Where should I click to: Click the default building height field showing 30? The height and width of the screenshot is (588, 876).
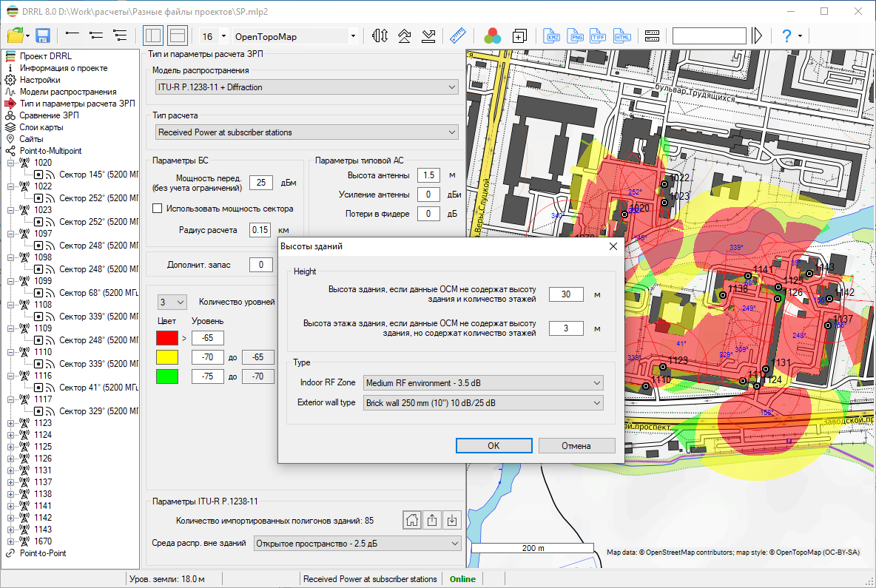point(566,294)
